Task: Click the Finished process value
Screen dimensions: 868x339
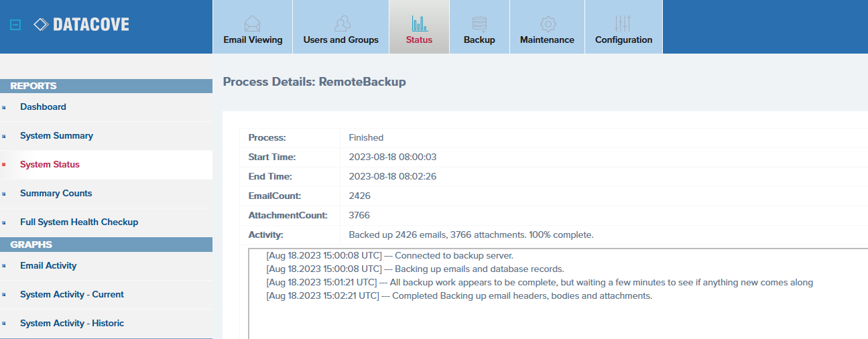Action: pos(366,137)
